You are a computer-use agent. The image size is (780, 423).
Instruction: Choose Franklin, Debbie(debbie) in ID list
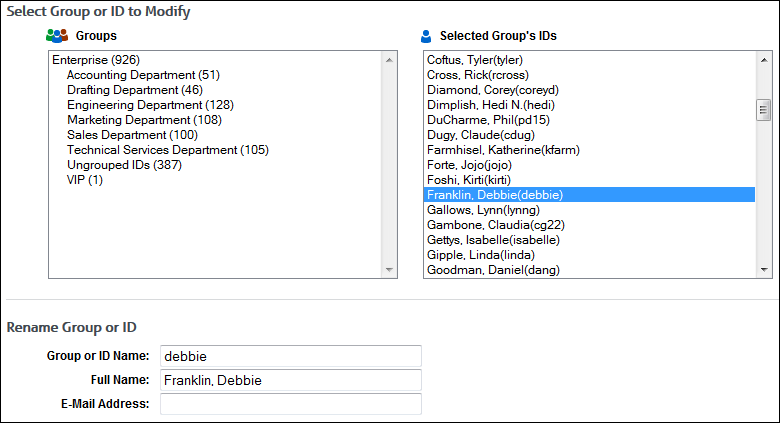(495, 195)
